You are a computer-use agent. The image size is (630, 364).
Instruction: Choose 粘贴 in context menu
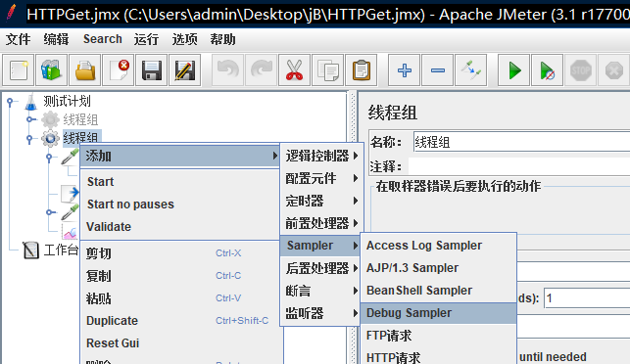(181, 298)
